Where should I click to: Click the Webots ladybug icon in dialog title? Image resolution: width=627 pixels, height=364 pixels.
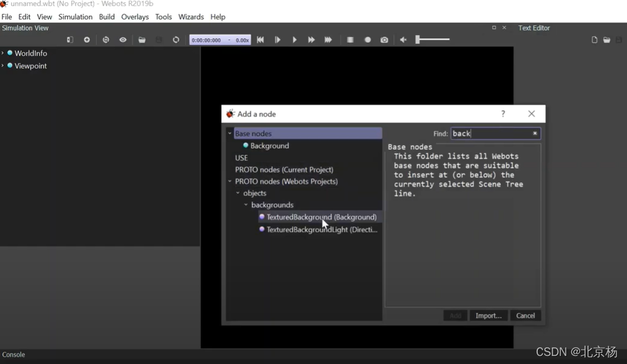coord(230,114)
